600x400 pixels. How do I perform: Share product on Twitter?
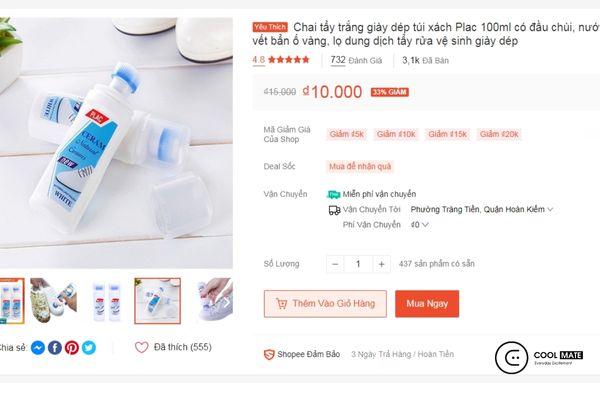click(89, 348)
